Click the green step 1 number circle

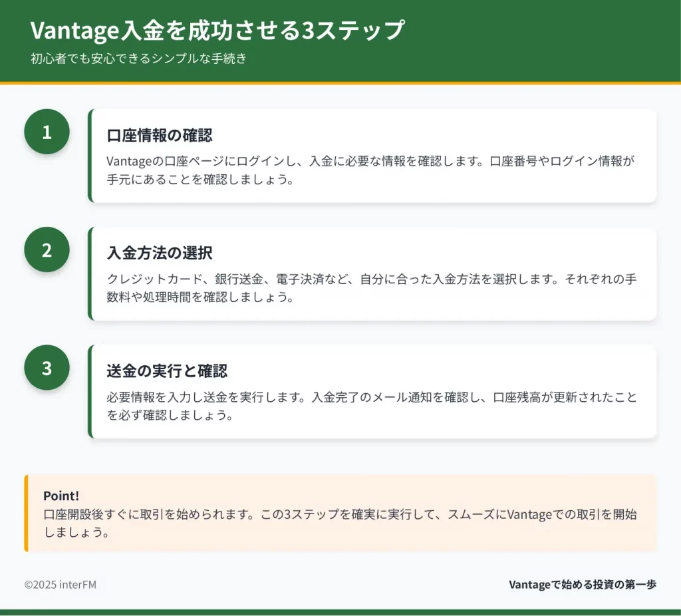pyautogui.click(x=47, y=132)
